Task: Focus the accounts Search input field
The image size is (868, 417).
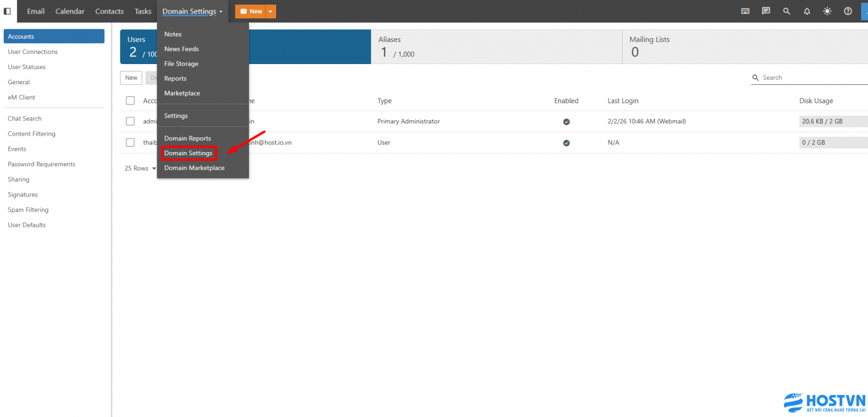Action: [x=811, y=78]
